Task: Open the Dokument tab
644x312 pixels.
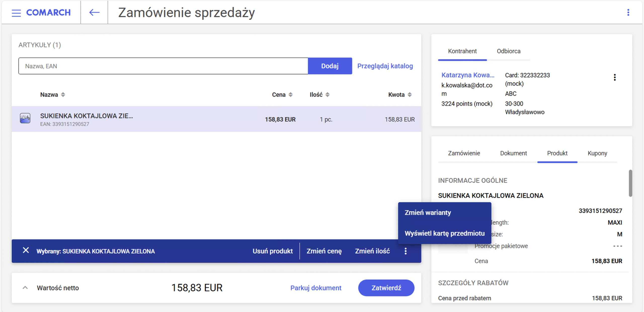Action: (513, 153)
